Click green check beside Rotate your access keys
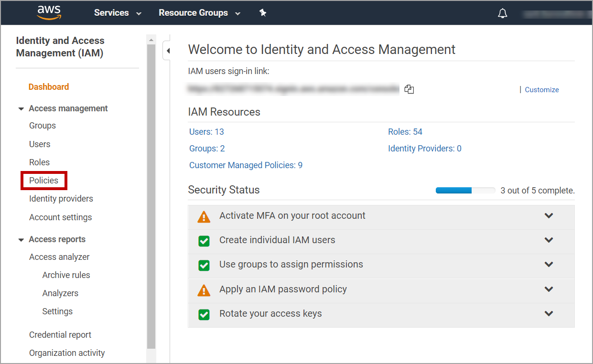 coord(204,314)
